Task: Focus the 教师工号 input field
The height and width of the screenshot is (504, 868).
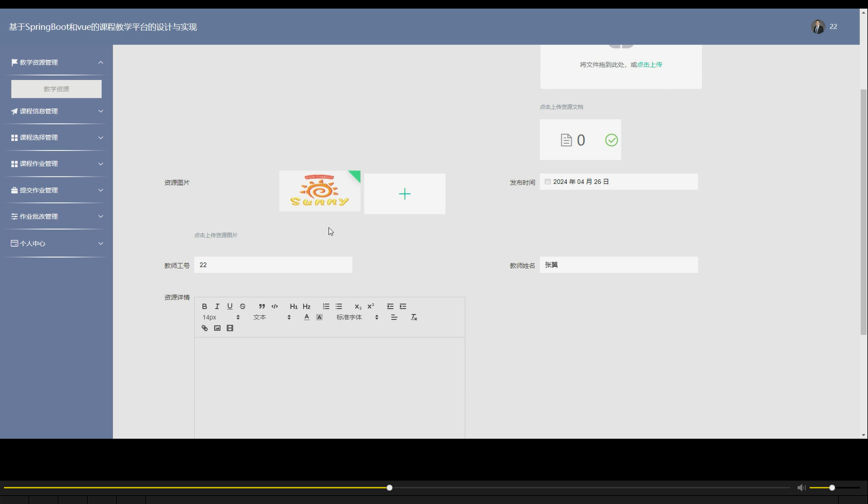Action: (273, 265)
